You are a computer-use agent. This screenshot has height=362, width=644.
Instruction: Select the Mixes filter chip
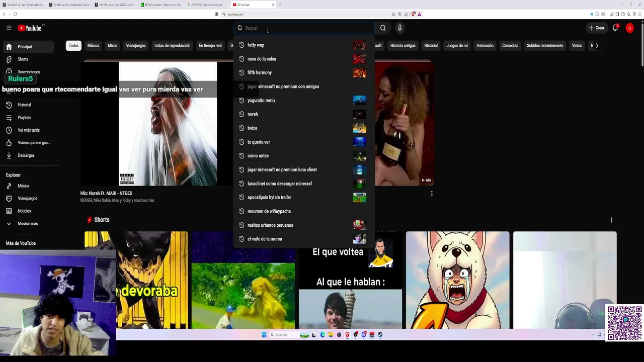click(x=112, y=46)
